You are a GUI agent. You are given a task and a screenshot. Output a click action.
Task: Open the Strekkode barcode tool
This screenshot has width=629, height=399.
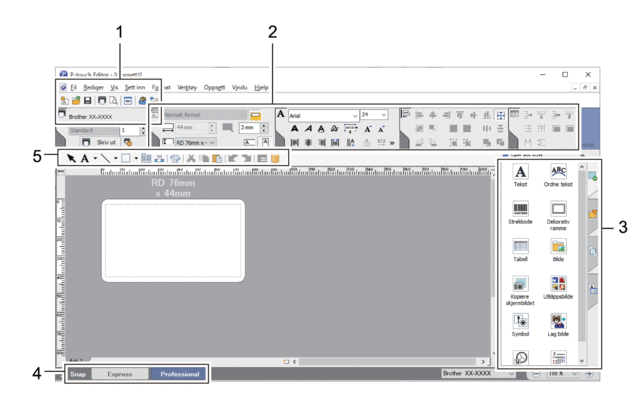(520, 212)
